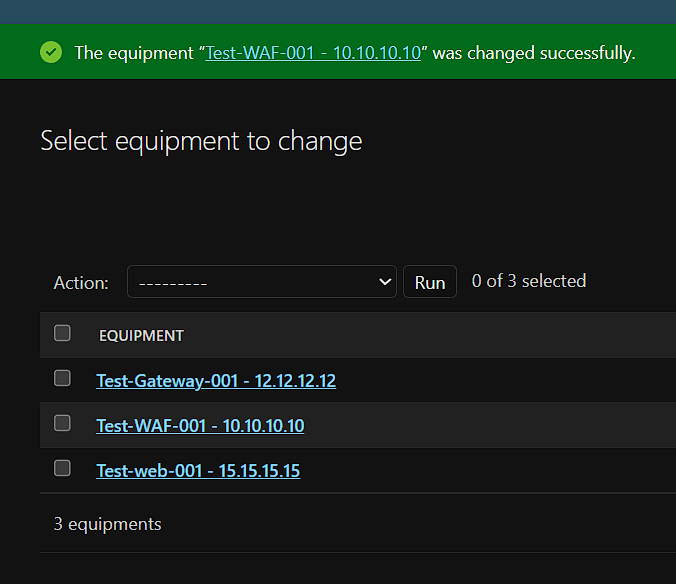The image size is (676, 584).
Task: Open Test-Gateway-001 - 12.12.12.12 equipment
Action: 216,381
